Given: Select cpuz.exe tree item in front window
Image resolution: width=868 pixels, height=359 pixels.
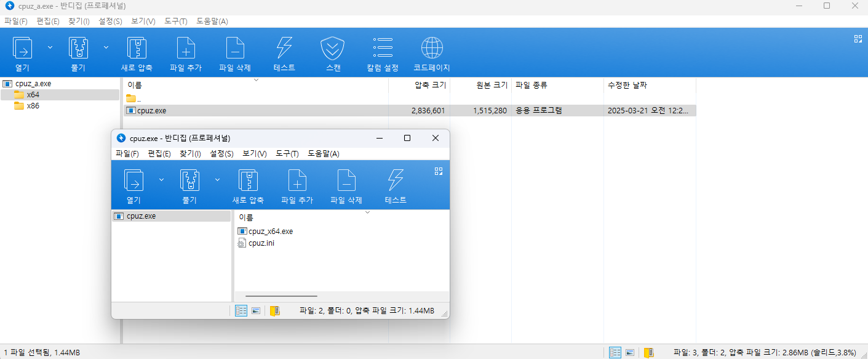Looking at the screenshot, I should 171,216.
